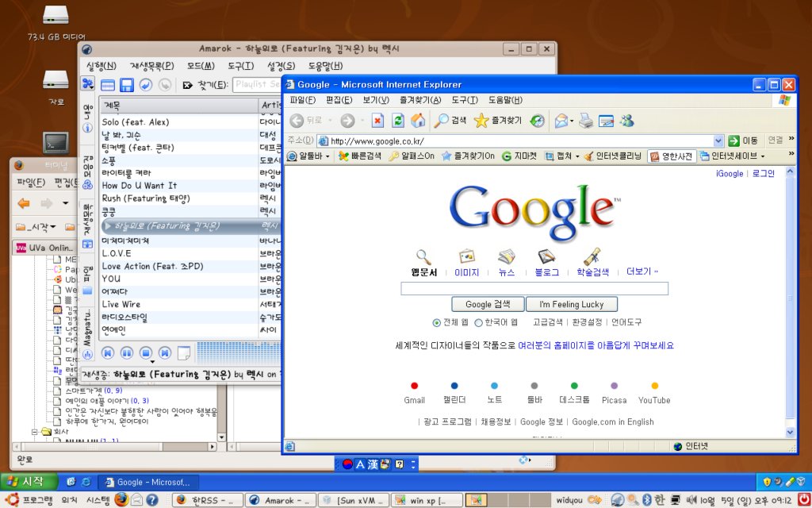Click the IE mail envelope icon
Screen dimensions: 812x508
pyautogui.click(x=561, y=121)
